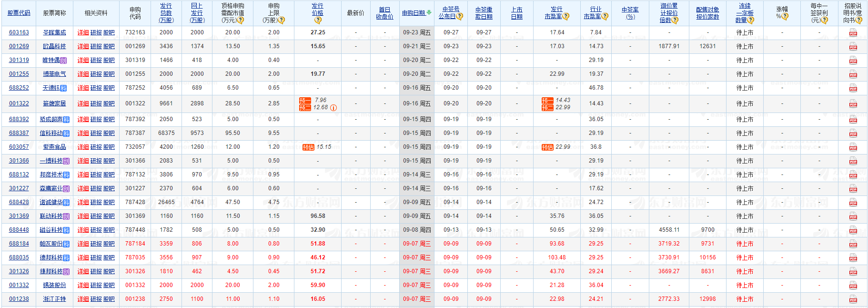Viewport: 868px width, 308px height.
Task: Sort table by 配售对象报价家数 header
Action: click(x=707, y=13)
